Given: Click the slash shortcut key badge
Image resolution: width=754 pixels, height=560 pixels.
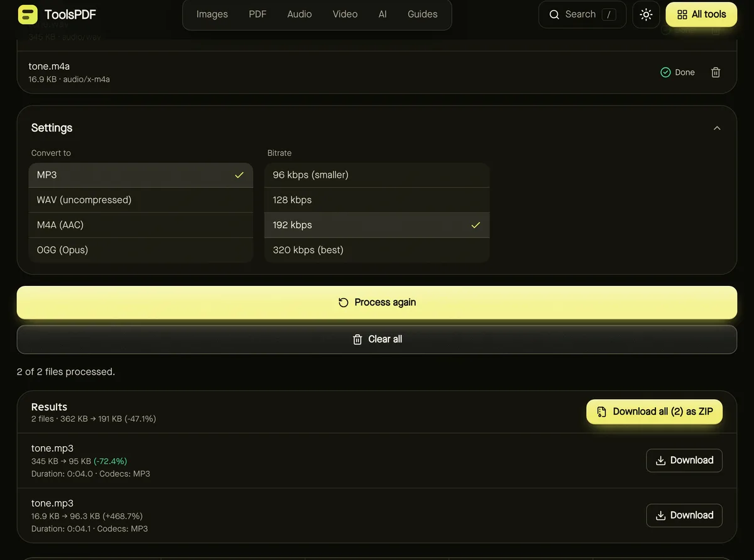Looking at the screenshot, I should tap(608, 14).
